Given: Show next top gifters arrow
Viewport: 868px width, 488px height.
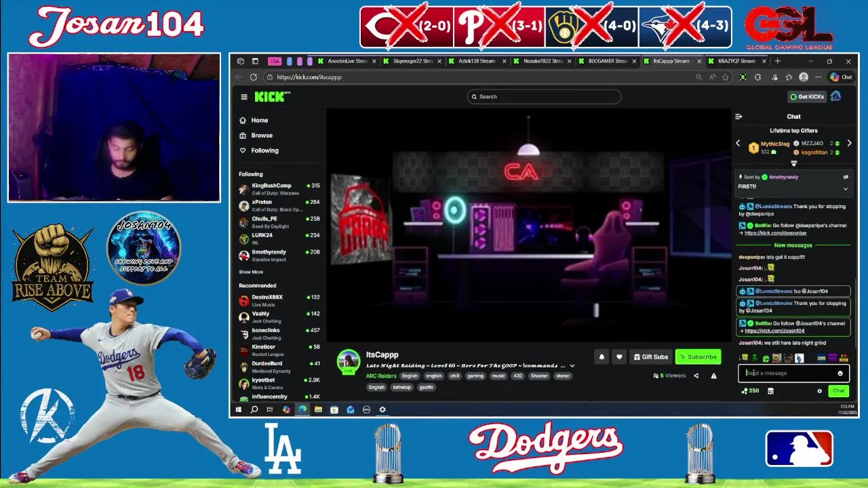Looking at the screenshot, I should 849,144.
